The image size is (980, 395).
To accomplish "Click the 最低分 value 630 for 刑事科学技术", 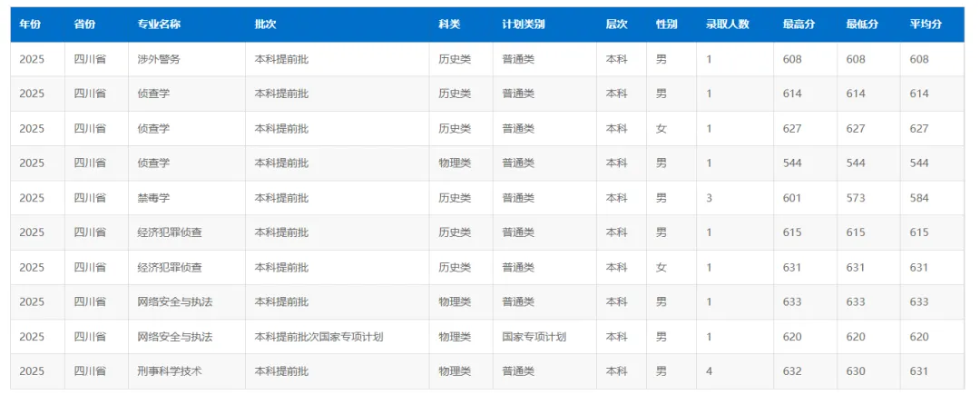I will point(856,371).
